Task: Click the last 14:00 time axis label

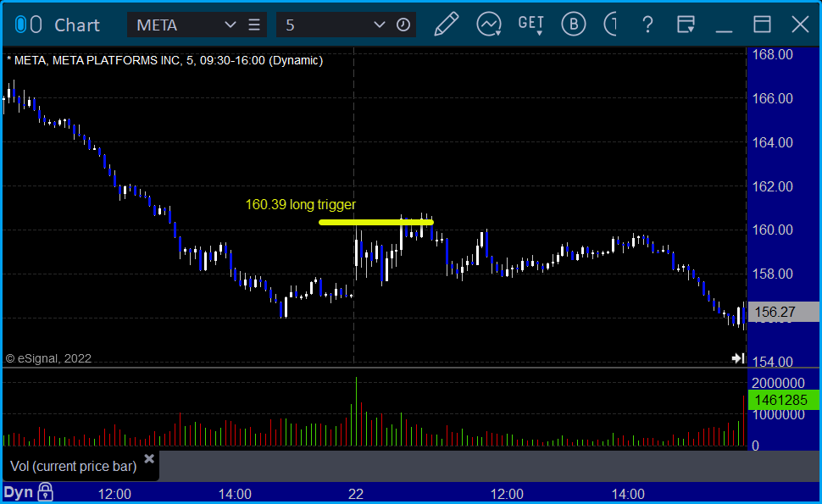Action: point(628,494)
